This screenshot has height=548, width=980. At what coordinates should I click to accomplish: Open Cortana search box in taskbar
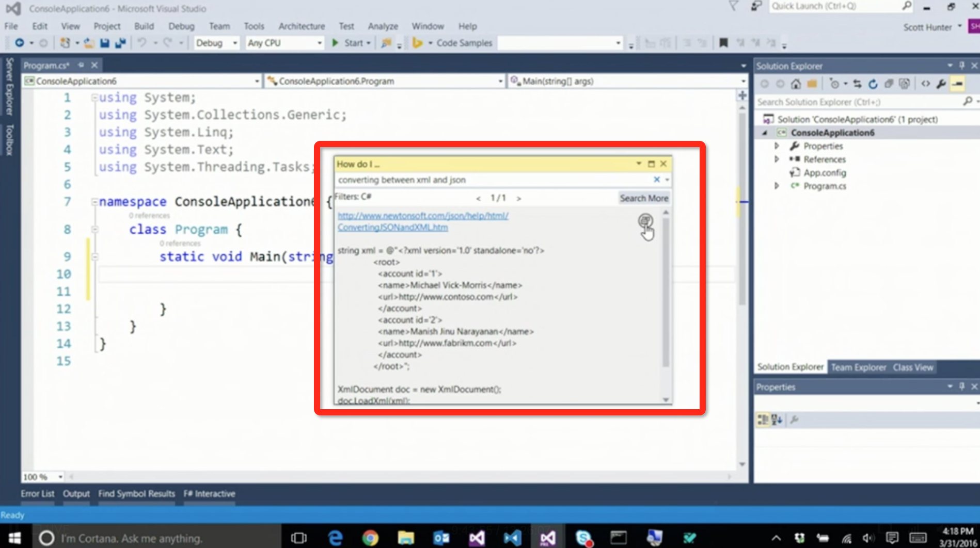click(157, 538)
